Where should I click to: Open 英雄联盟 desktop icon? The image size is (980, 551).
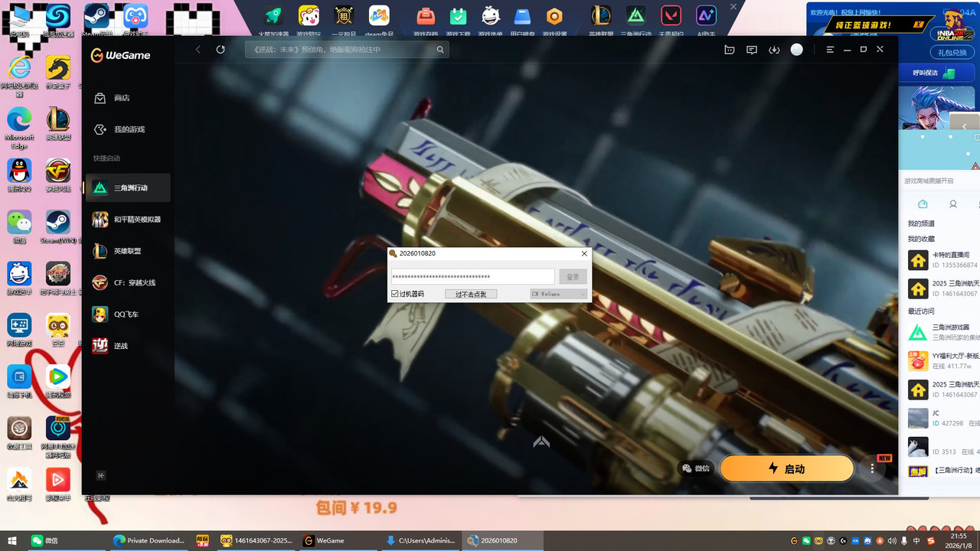coord(58,124)
